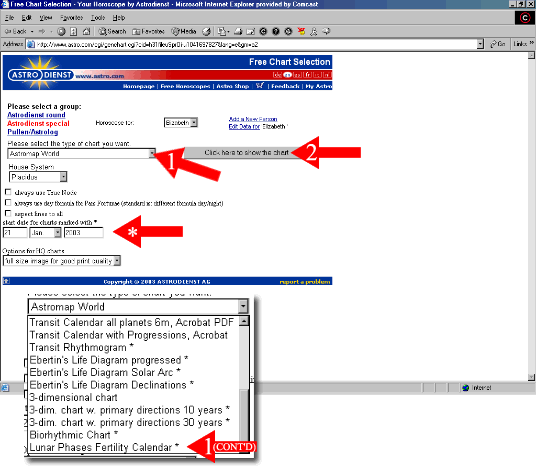Click the Print toolbar icon

238,31
